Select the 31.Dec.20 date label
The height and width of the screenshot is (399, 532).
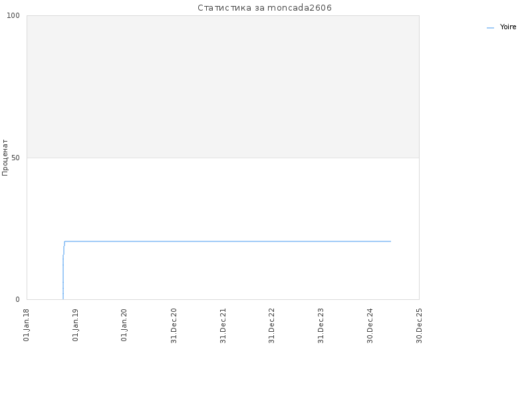[174, 326]
